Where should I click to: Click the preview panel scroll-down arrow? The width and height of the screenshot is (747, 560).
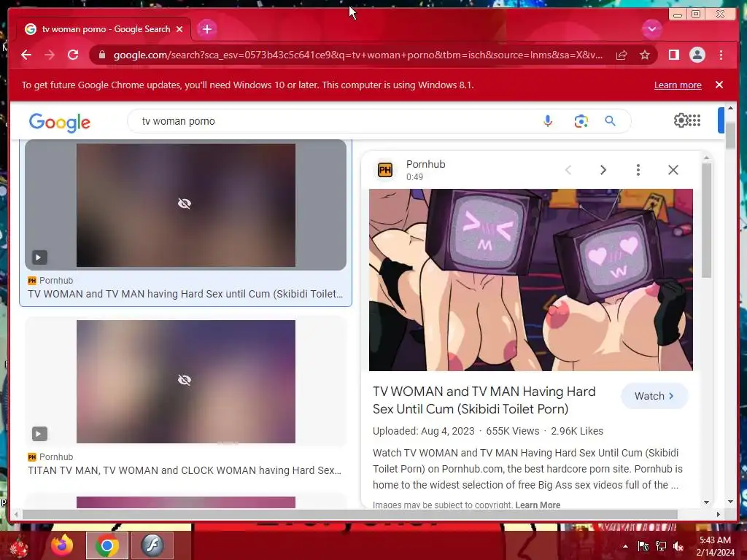[x=706, y=502]
